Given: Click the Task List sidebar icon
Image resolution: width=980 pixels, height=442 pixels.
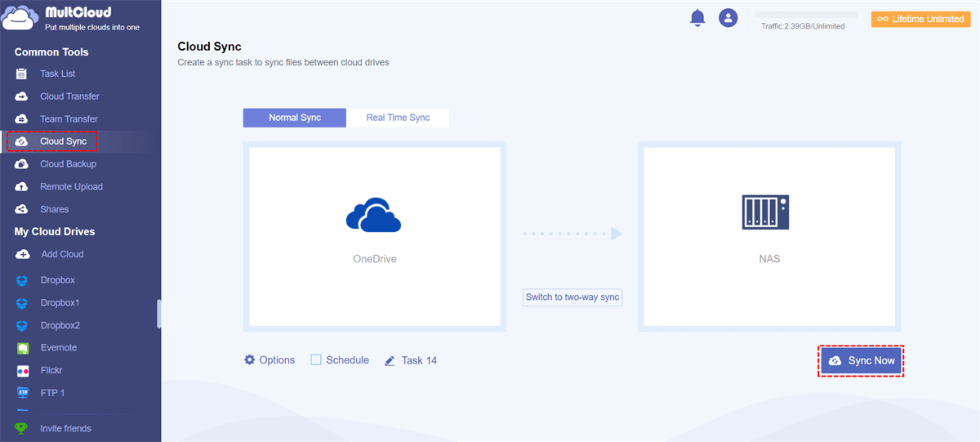Looking at the screenshot, I should point(22,74).
